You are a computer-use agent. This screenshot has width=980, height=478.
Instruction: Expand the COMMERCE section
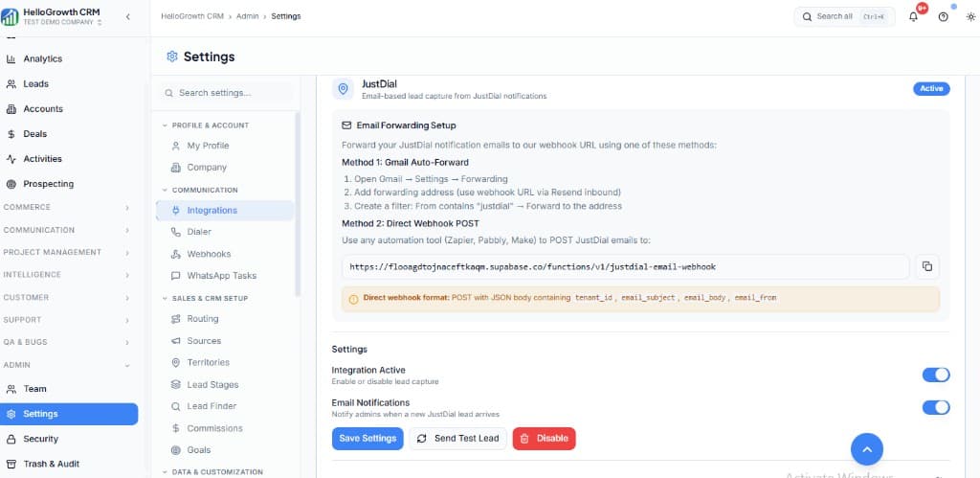point(68,207)
